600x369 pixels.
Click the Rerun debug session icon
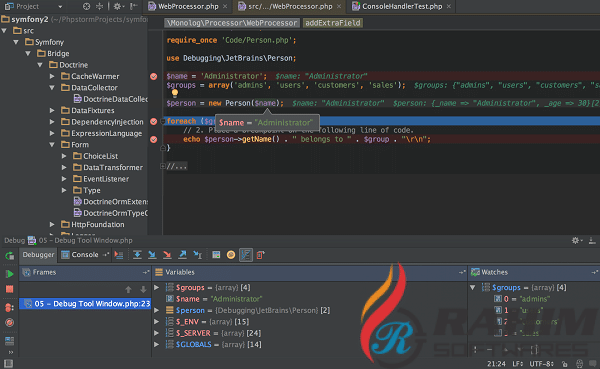click(x=10, y=255)
